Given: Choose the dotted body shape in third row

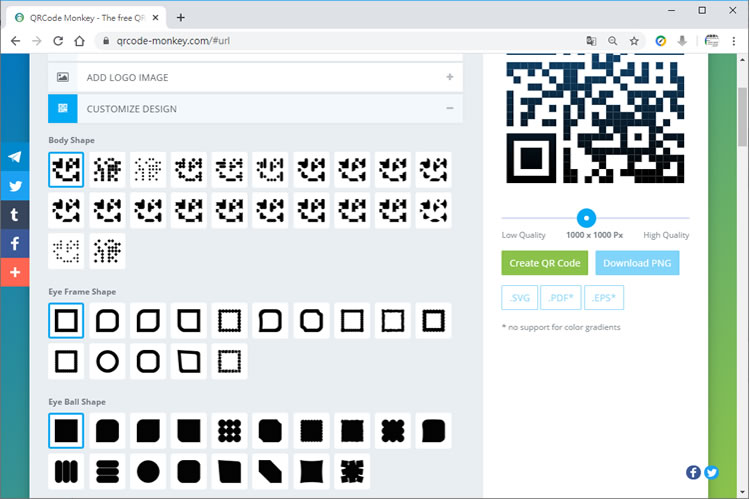Looking at the screenshot, I should (66, 251).
